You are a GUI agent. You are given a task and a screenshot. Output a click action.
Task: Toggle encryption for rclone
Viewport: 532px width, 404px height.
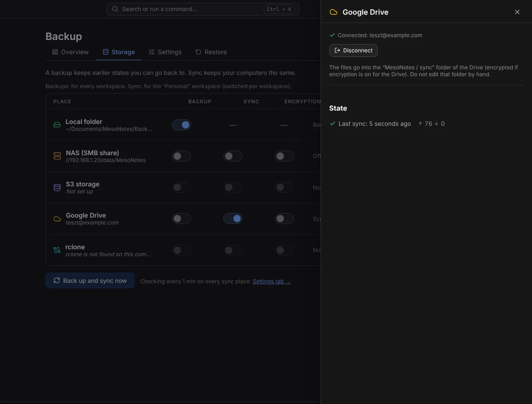pos(284,250)
